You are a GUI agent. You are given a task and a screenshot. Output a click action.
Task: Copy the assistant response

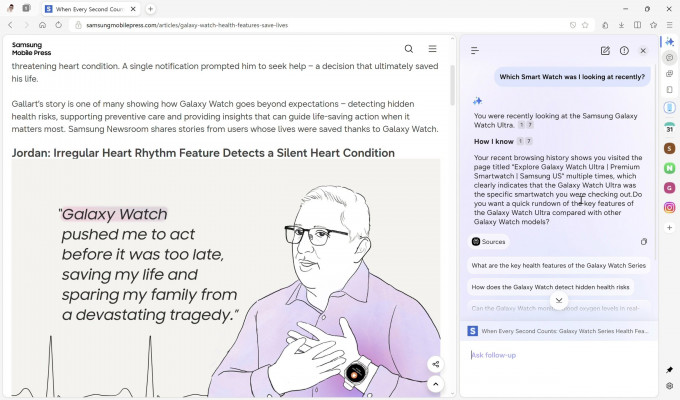pos(643,242)
